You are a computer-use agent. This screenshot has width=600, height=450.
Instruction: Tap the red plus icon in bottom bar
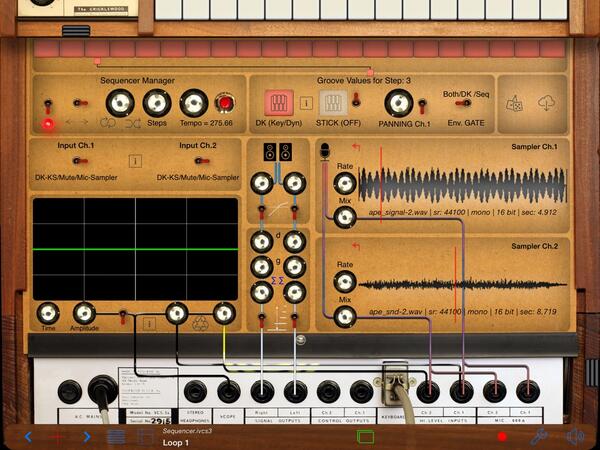(x=57, y=437)
